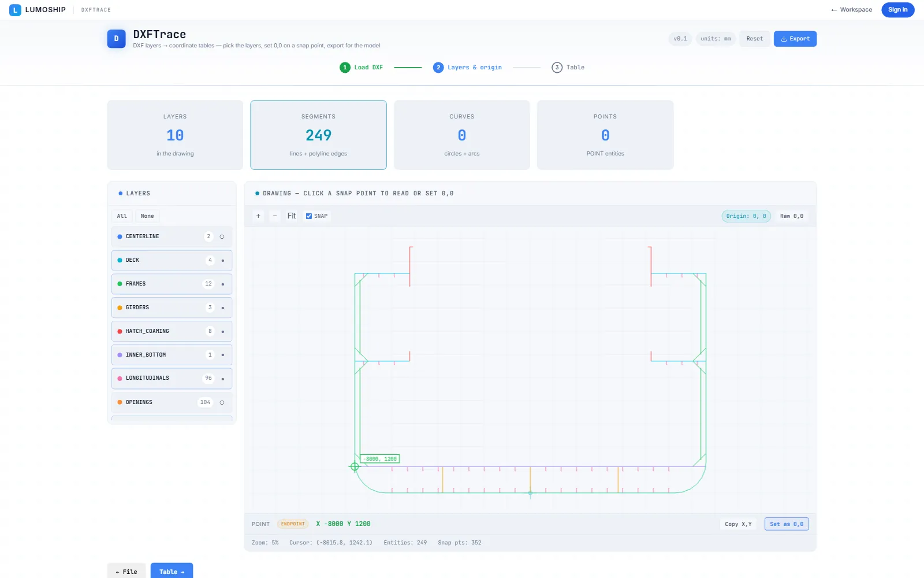Click the CENTERLINE layer blue color dot
924x578 pixels.
120,236
